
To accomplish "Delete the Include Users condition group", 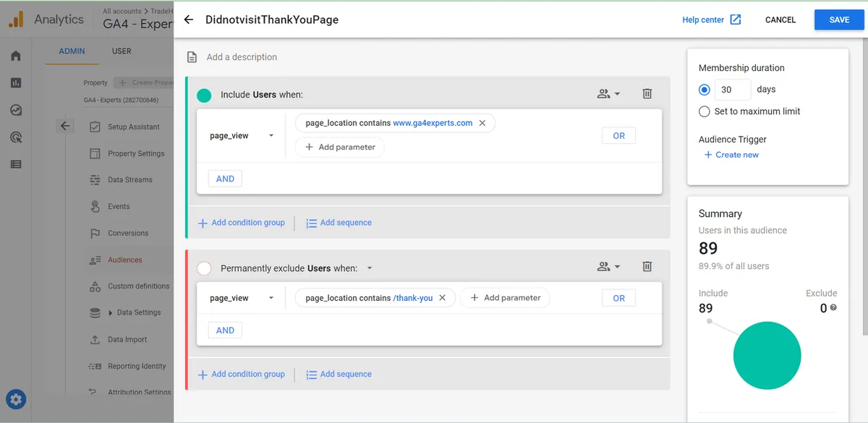I will click(647, 94).
